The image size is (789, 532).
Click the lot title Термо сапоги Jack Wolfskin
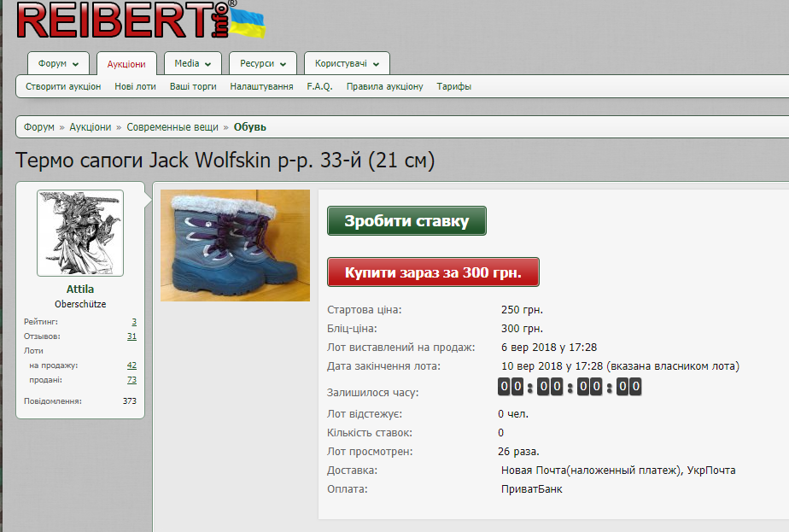tap(225, 160)
